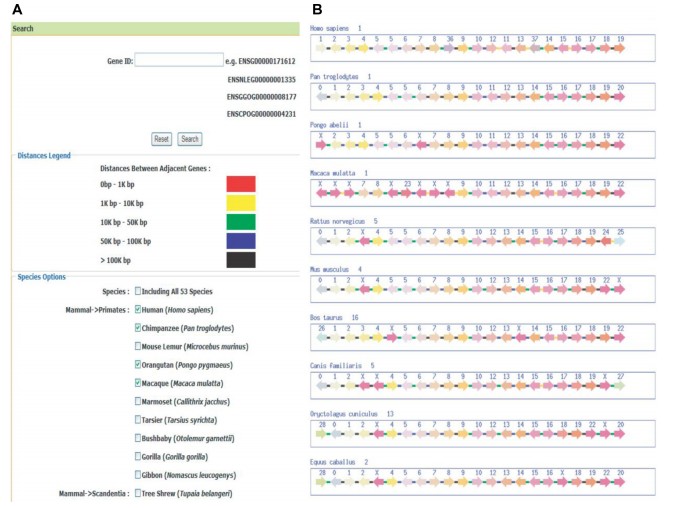The image size is (677, 508).
Task: Deselect the Macaque (Macaca mulatta) checkbox
Action: [x=138, y=383]
